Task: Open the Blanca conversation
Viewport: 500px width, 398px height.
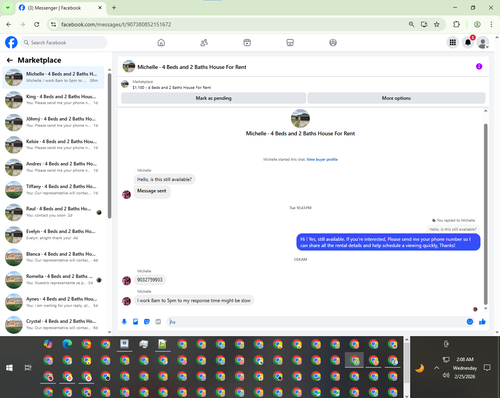Action: pos(53,257)
